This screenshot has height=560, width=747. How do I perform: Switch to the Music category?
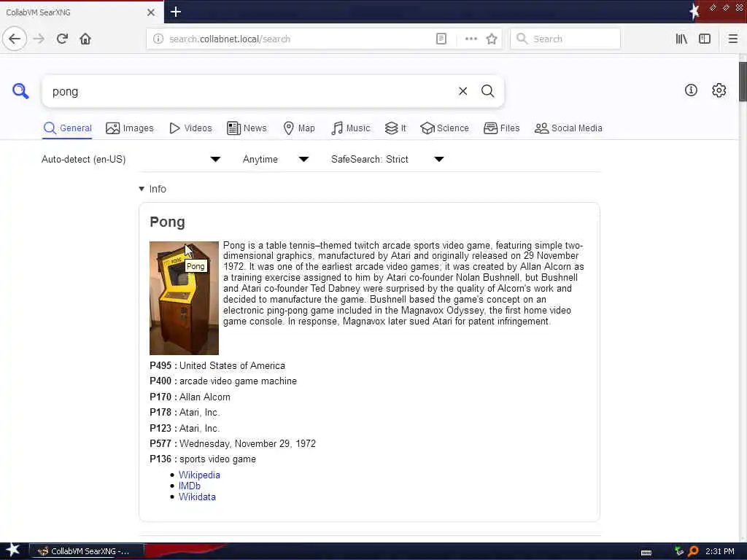point(351,128)
